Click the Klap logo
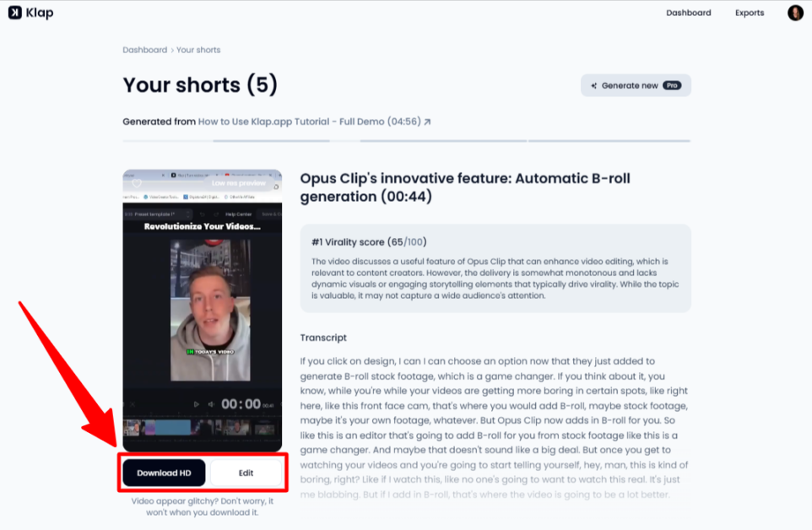Image resolution: width=812 pixels, height=530 pixels. [30, 13]
